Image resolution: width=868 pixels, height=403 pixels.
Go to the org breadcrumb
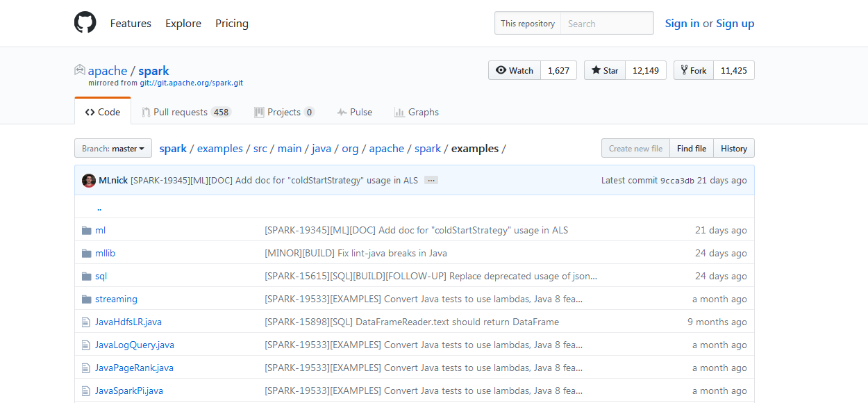click(x=350, y=148)
